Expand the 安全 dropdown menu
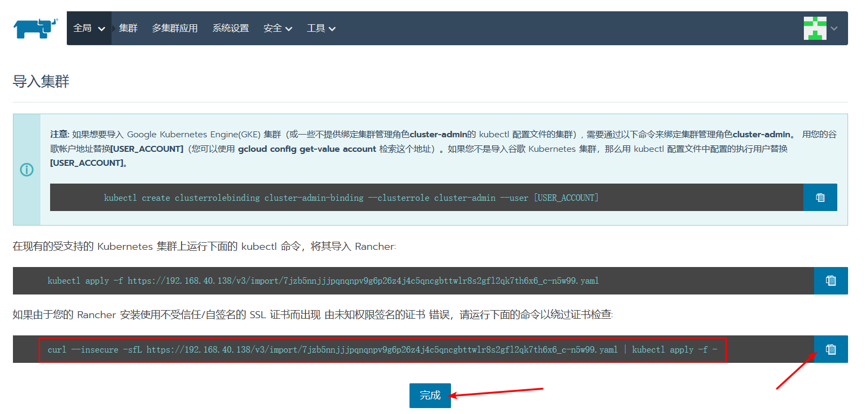This screenshot has height=414, width=868. click(277, 28)
